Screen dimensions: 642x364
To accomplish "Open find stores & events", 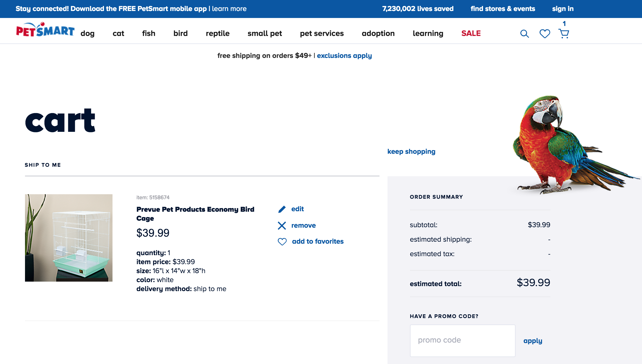I will point(502,9).
